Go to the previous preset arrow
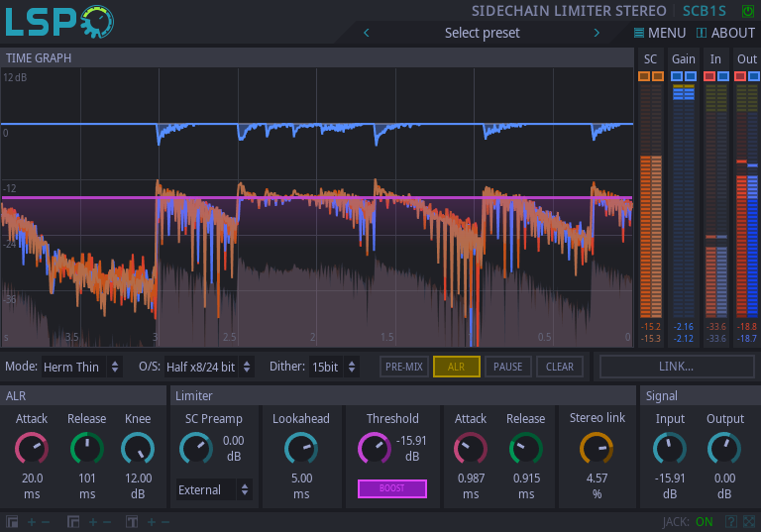This screenshot has width=761, height=532. click(367, 33)
